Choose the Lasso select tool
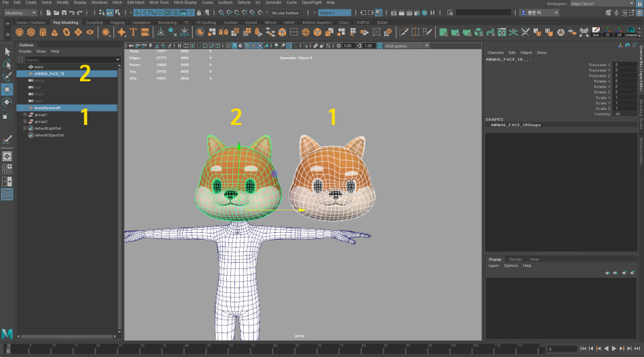 [7, 64]
